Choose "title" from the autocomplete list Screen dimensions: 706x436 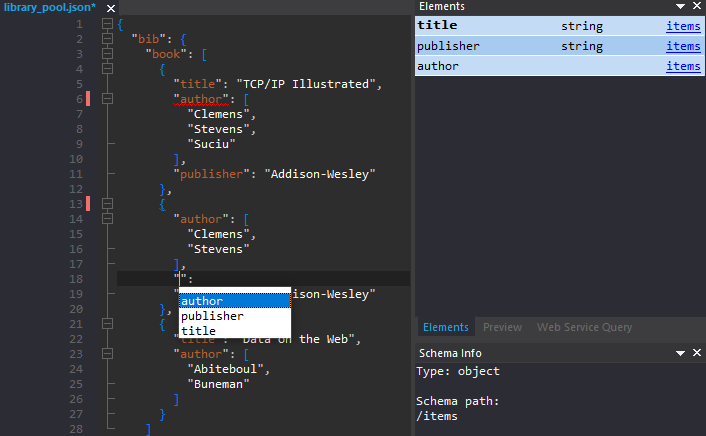[x=235, y=331]
